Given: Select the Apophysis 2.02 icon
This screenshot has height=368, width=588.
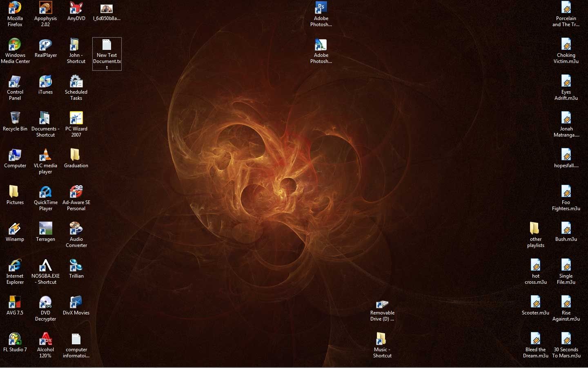Looking at the screenshot, I should tap(45, 8).
